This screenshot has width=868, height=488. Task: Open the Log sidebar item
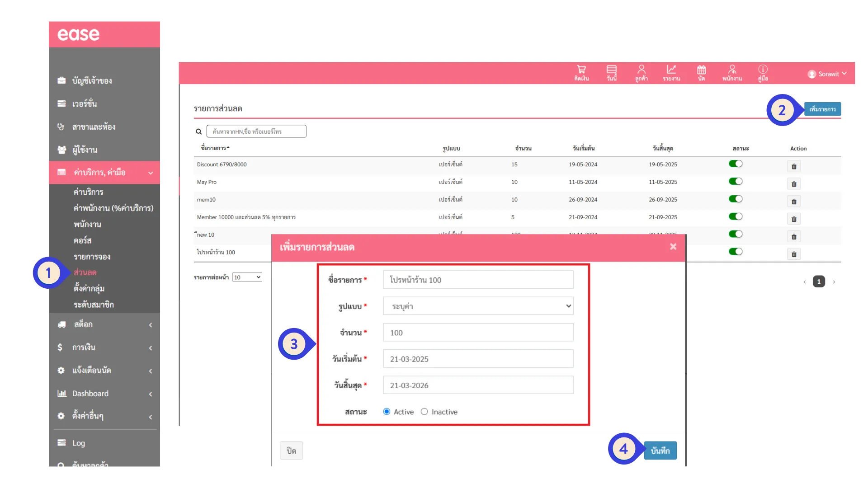pos(79,443)
